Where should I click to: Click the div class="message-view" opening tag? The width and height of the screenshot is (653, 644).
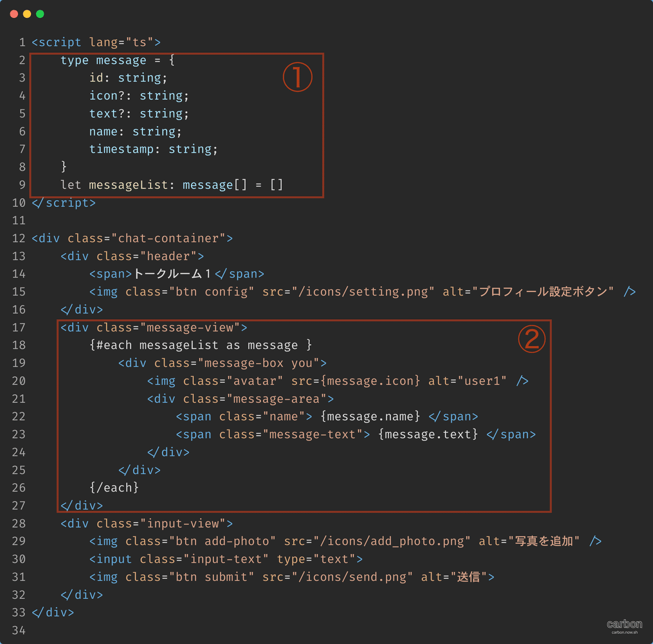(154, 328)
